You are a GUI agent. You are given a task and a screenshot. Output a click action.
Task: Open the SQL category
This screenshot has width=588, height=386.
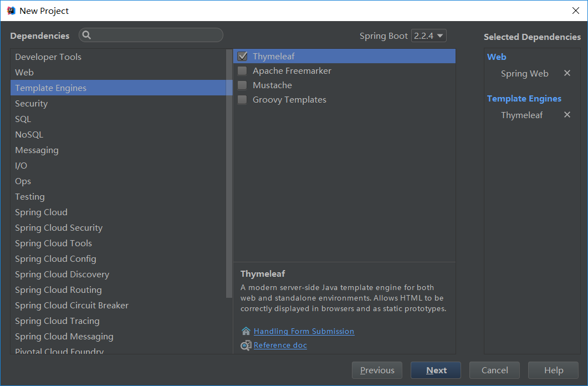pos(119,119)
